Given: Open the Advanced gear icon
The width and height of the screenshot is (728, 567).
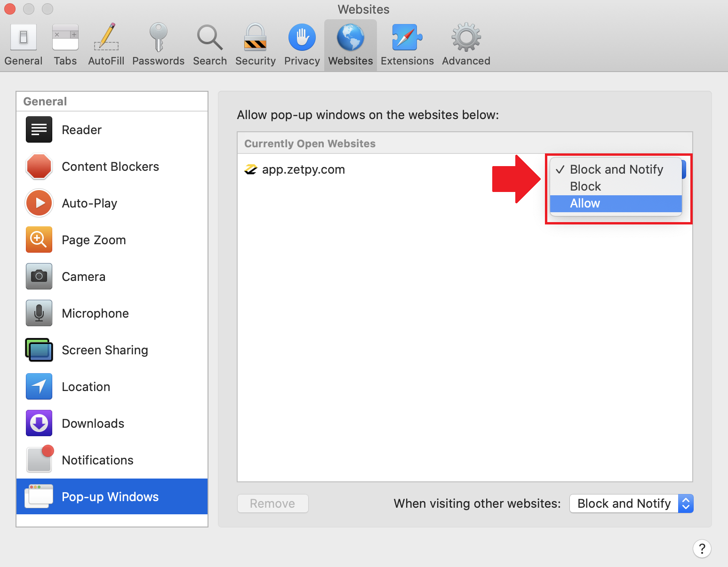Looking at the screenshot, I should (466, 38).
